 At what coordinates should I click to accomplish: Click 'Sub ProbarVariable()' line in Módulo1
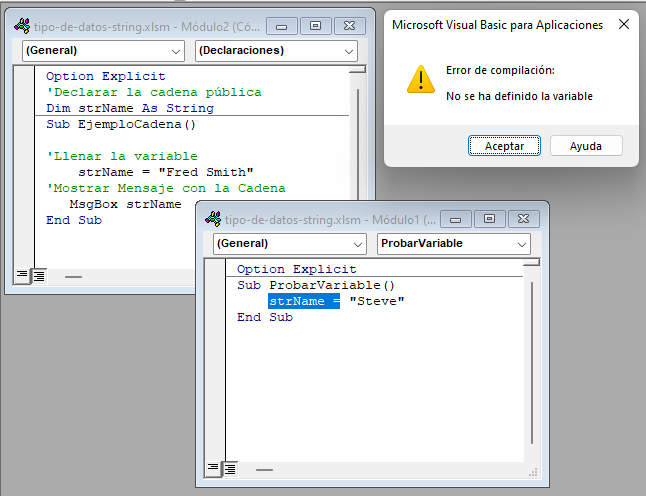[x=316, y=285]
